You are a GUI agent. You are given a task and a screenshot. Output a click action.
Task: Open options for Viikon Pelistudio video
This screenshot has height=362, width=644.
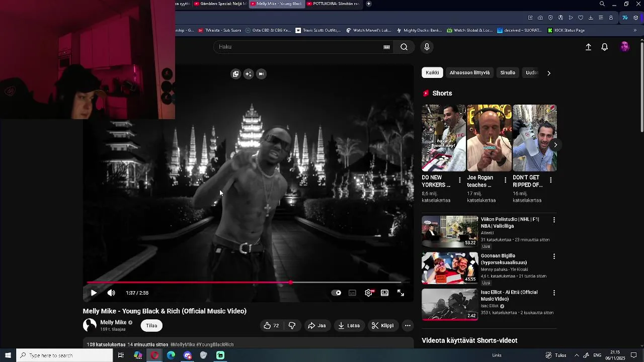[x=554, y=220]
